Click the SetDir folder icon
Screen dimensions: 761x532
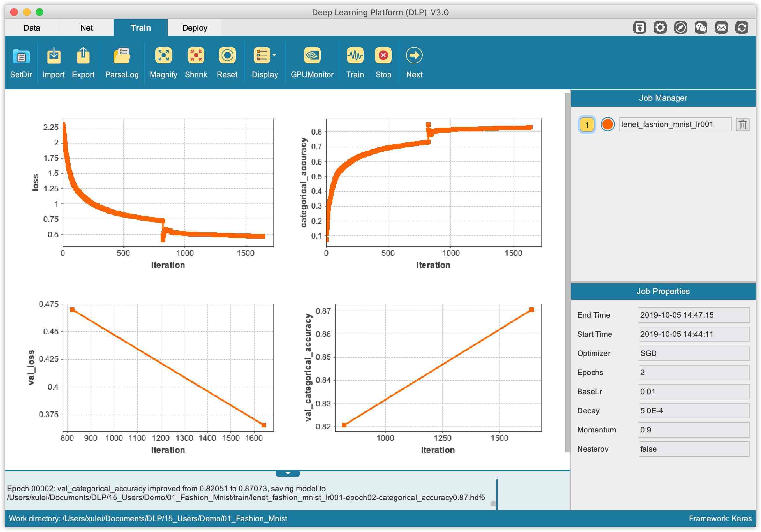coord(21,56)
